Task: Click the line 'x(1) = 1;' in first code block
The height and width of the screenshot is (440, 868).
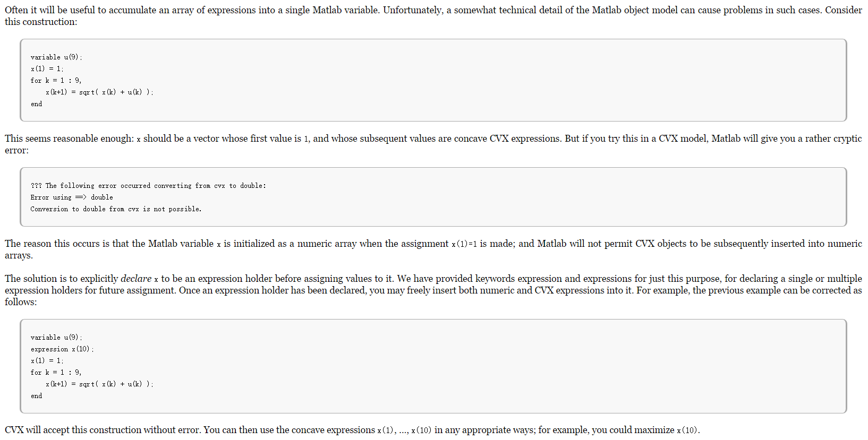Action: pyautogui.click(x=47, y=68)
